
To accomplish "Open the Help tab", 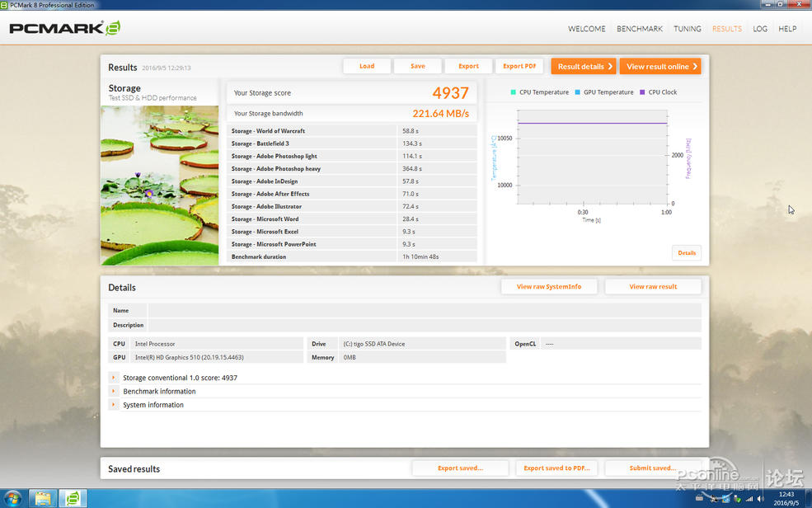I will 787,29.
